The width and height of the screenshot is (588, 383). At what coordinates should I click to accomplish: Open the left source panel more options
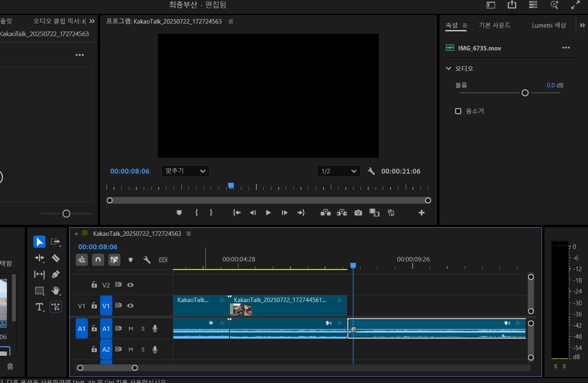click(80, 55)
